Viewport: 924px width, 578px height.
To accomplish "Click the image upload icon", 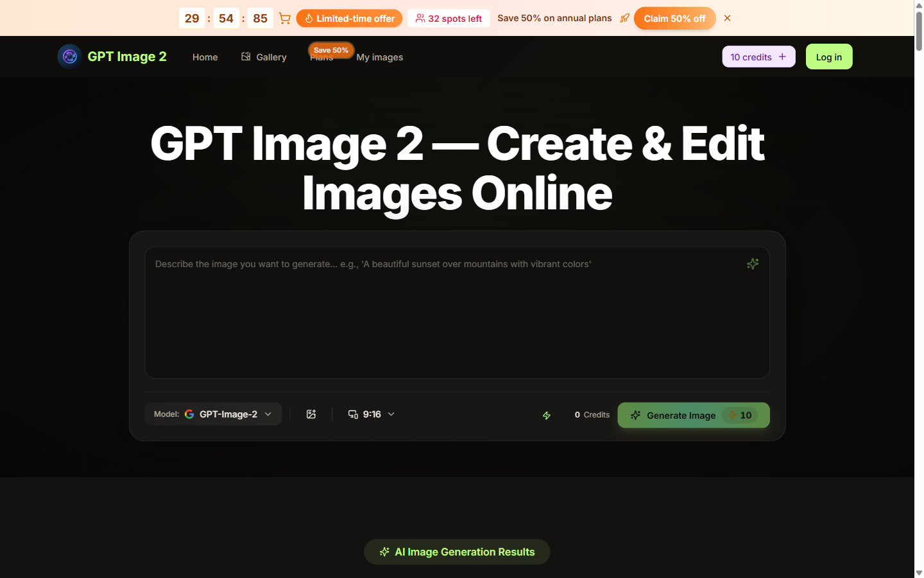I will coord(311,414).
